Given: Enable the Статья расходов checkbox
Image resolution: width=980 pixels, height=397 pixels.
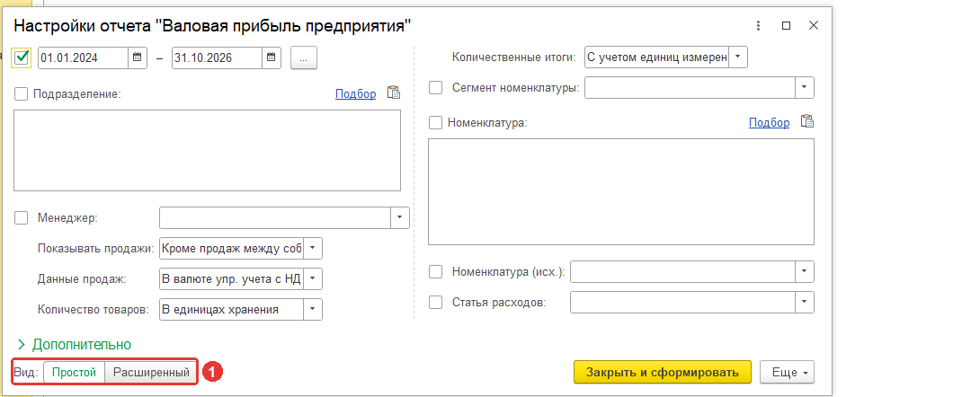Looking at the screenshot, I should (436, 302).
